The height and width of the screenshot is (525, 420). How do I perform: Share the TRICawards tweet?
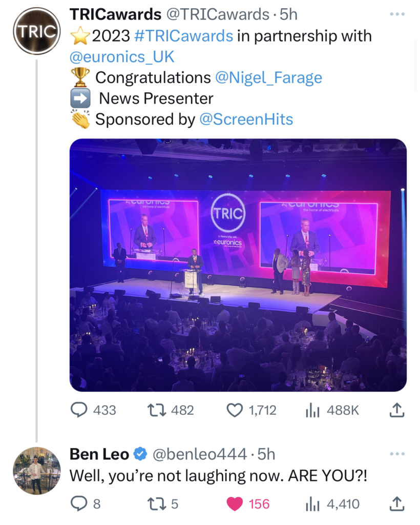point(397,410)
